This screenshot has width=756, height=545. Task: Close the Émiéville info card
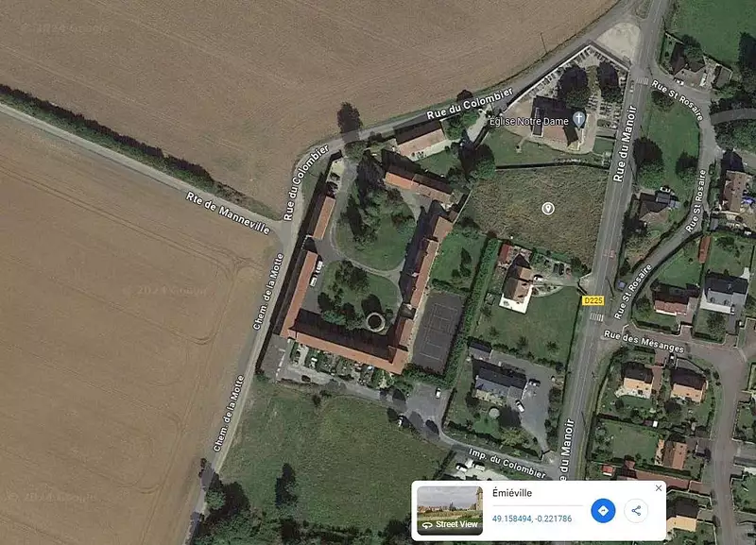tap(658, 488)
